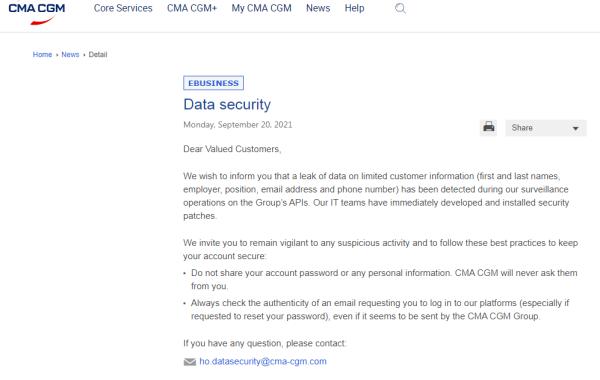Image resolution: width=600 pixels, height=380 pixels.
Task: Open the My CMA CGM menu
Action: pos(261,8)
